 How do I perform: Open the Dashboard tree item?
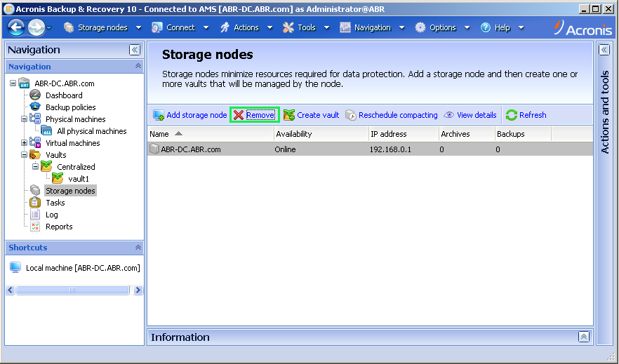click(64, 95)
